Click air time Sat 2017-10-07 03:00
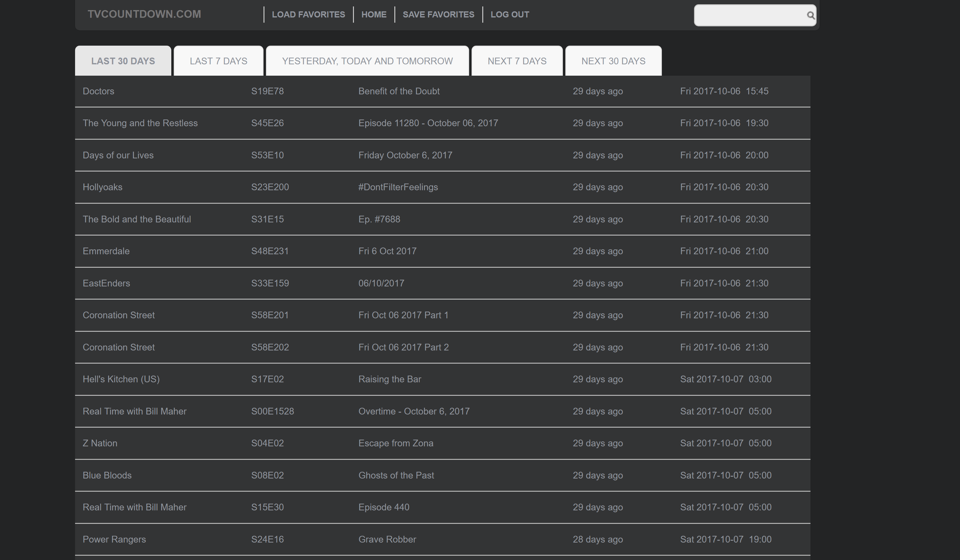Viewport: 960px width, 560px height. 726,379
